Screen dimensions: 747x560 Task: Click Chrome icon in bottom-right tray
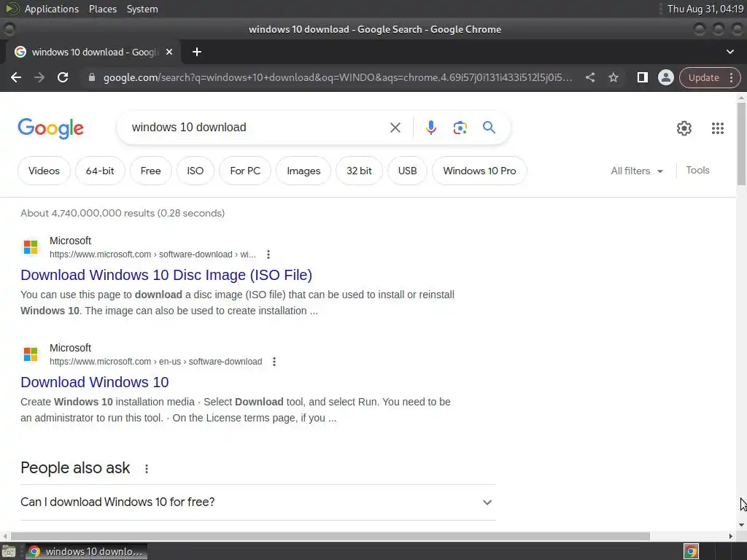pyautogui.click(x=691, y=551)
